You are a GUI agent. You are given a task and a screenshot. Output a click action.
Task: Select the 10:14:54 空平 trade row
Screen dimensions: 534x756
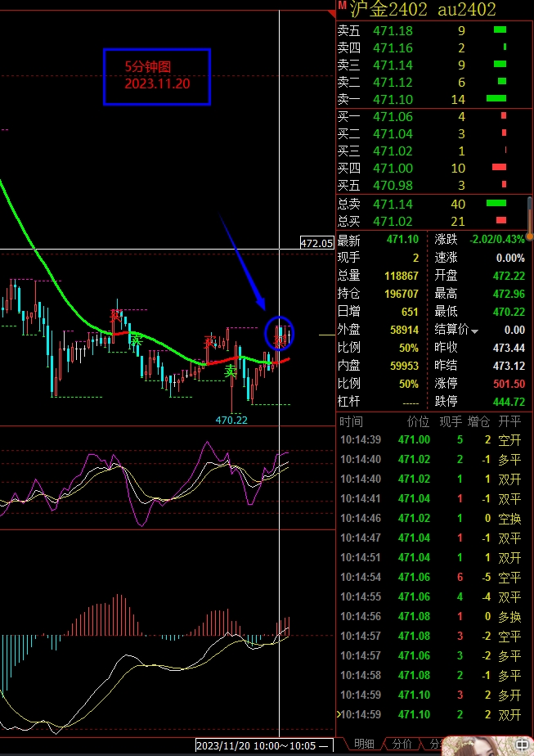click(x=431, y=577)
